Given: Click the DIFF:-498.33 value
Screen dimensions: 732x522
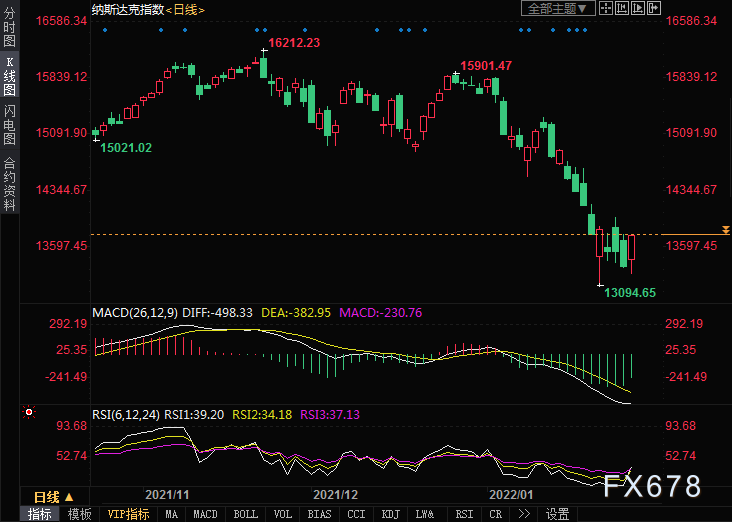Looking at the screenshot, I should (218, 313).
